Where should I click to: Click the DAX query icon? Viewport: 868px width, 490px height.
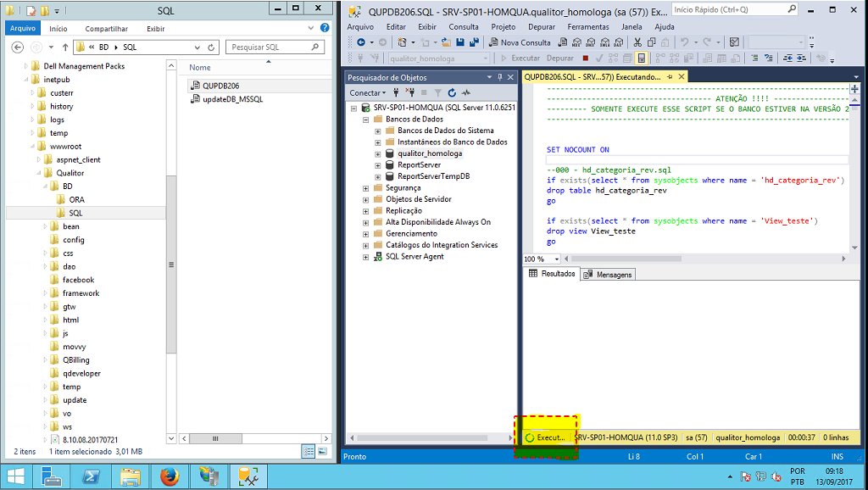tap(618, 42)
